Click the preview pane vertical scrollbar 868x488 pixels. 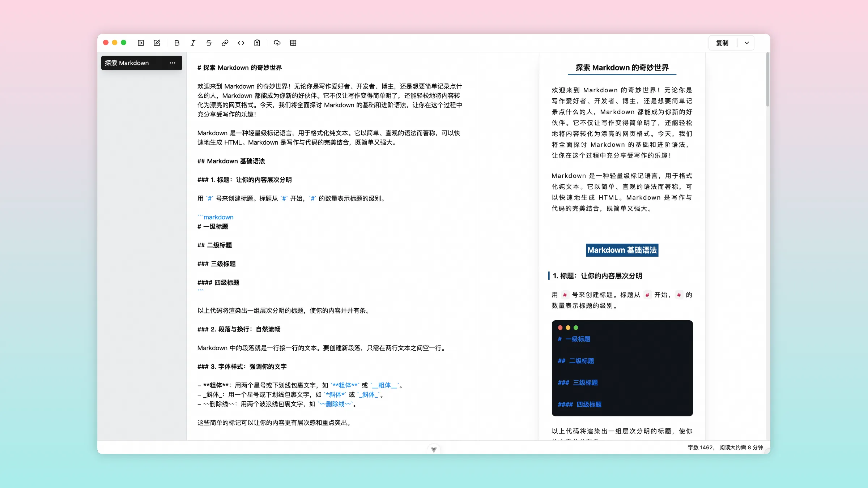pos(767,80)
